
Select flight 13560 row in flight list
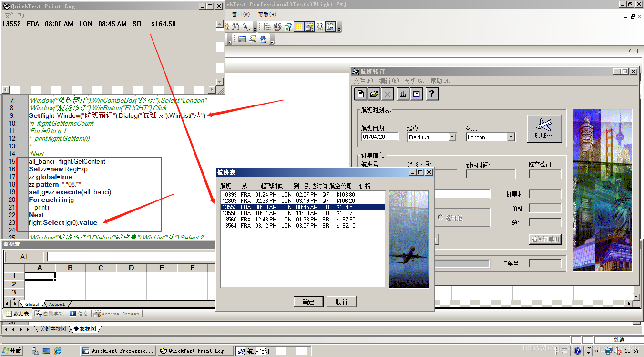pos(303,220)
